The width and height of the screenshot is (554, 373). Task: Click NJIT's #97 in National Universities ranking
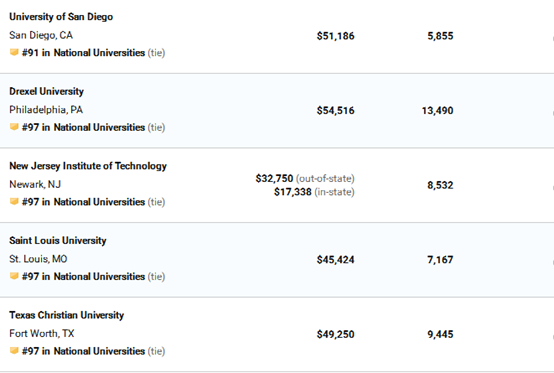83,202
